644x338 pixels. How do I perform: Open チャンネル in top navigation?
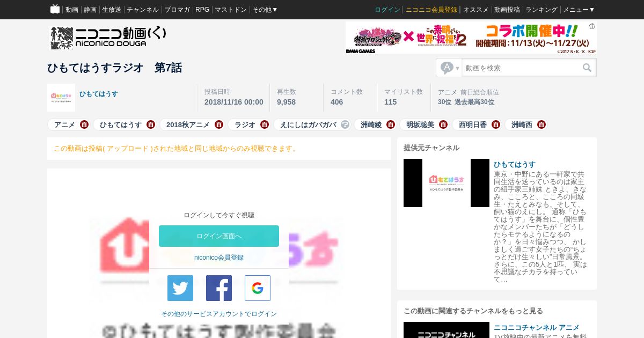[143, 10]
